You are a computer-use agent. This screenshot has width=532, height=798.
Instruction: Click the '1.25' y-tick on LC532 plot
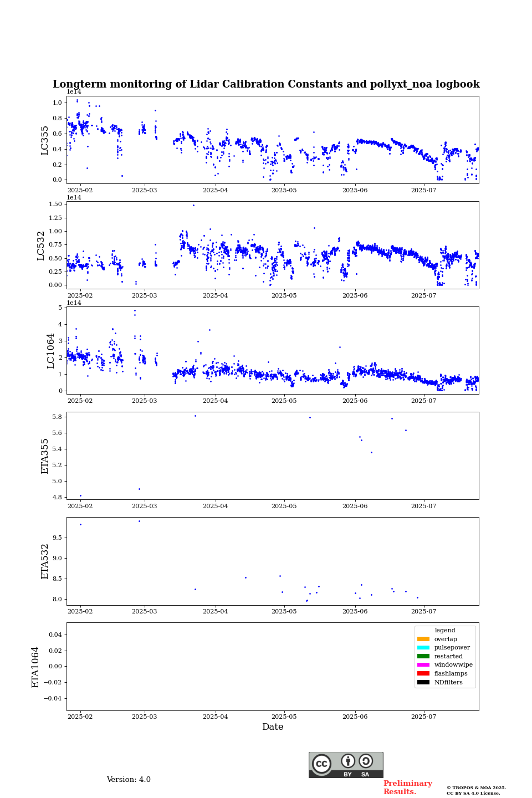click(55, 218)
